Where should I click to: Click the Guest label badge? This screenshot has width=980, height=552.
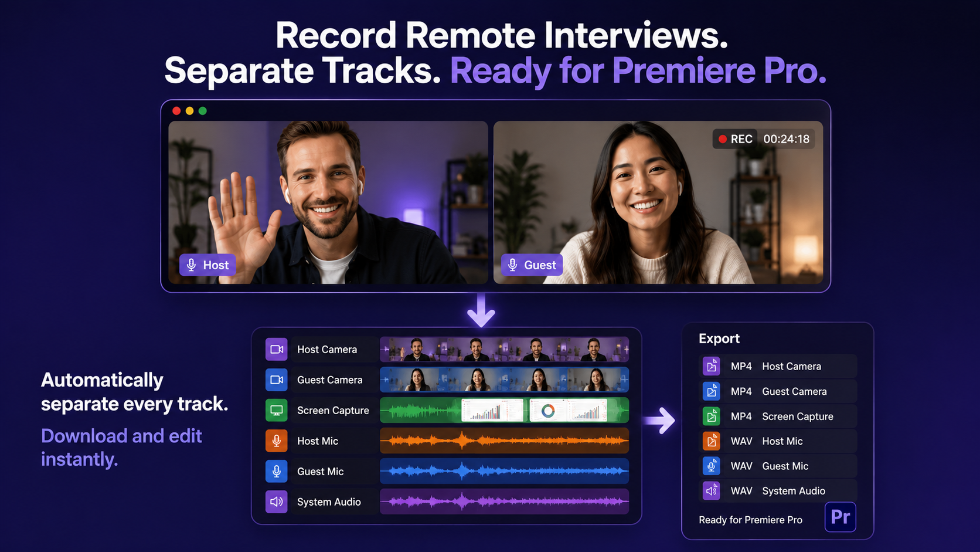532,265
